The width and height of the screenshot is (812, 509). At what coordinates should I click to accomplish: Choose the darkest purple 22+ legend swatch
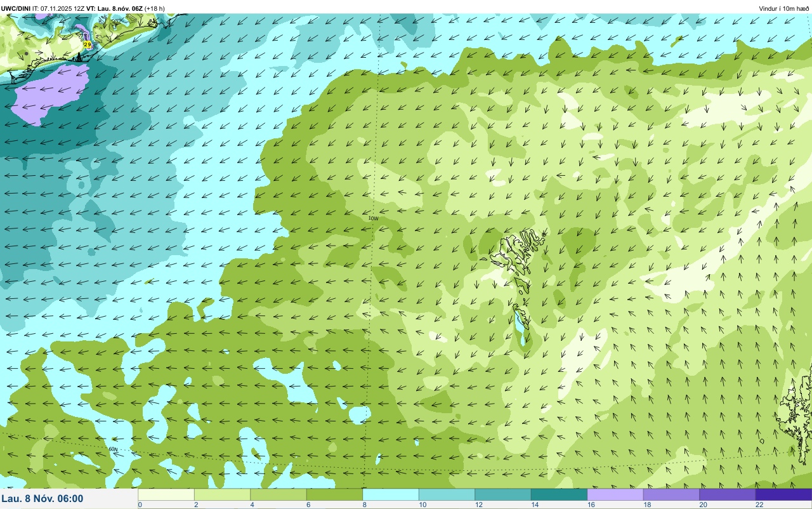click(783, 494)
